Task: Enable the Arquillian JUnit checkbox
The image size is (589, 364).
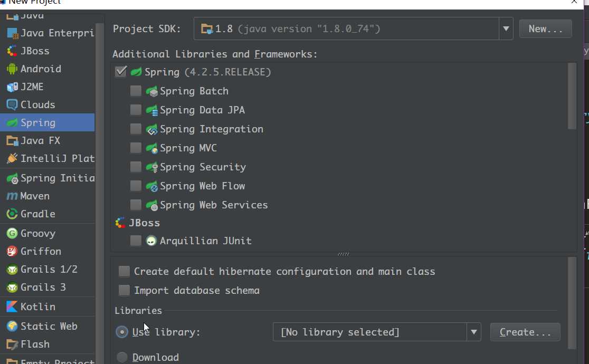Action: point(136,241)
